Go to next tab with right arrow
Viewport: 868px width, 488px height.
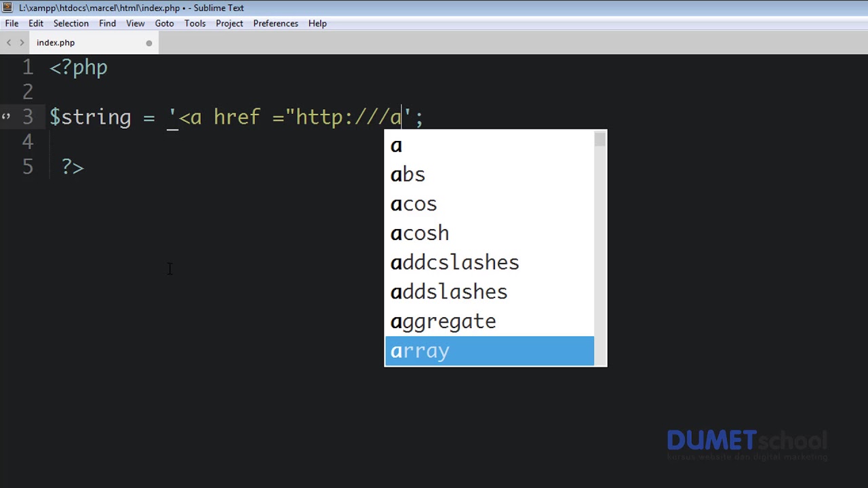point(22,43)
